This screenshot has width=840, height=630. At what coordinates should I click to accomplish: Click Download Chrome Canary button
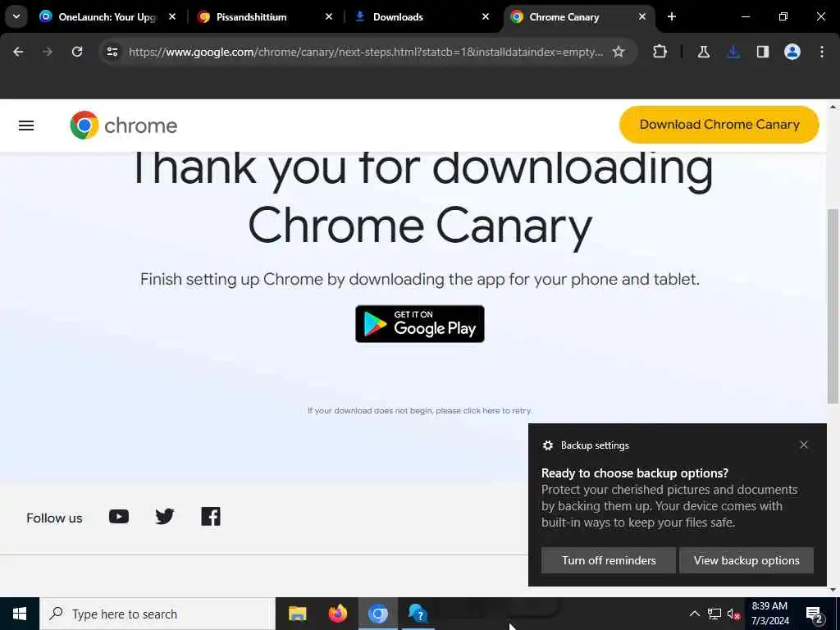pos(719,125)
